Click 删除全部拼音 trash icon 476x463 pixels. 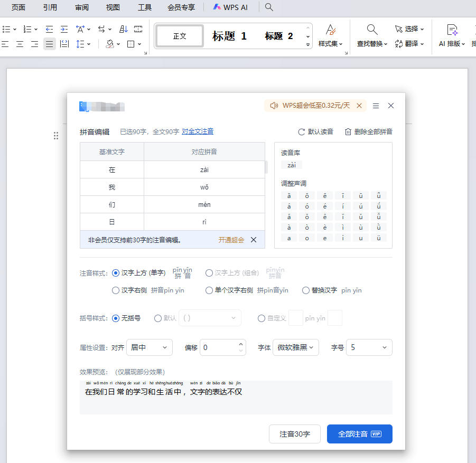coord(348,132)
